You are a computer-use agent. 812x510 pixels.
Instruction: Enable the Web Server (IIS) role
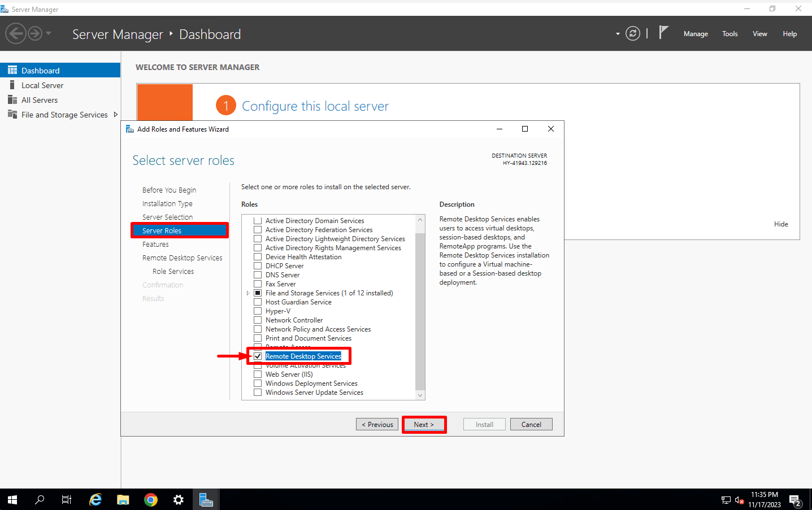(258, 374)
